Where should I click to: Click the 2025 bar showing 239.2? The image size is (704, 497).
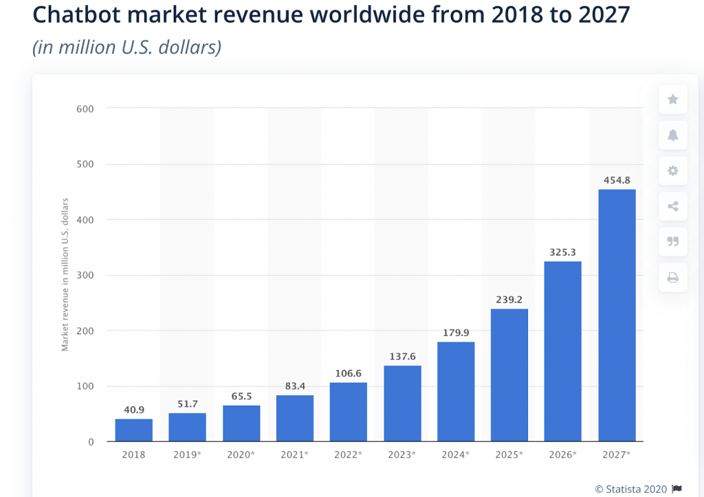coord(509,375)
